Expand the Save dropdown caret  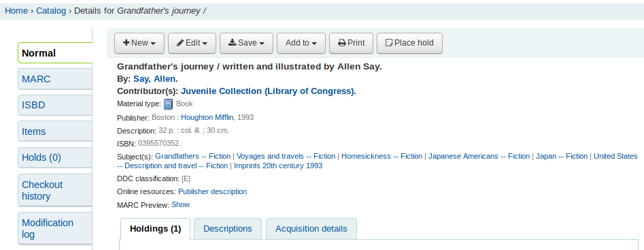pos(262,43)
